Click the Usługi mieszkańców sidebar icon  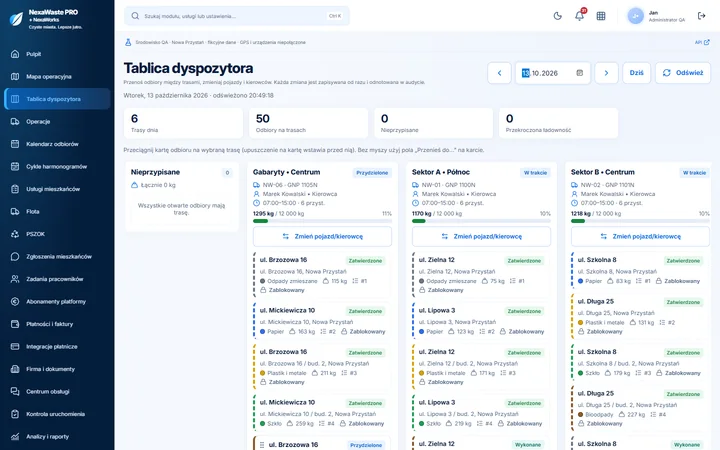15,189
